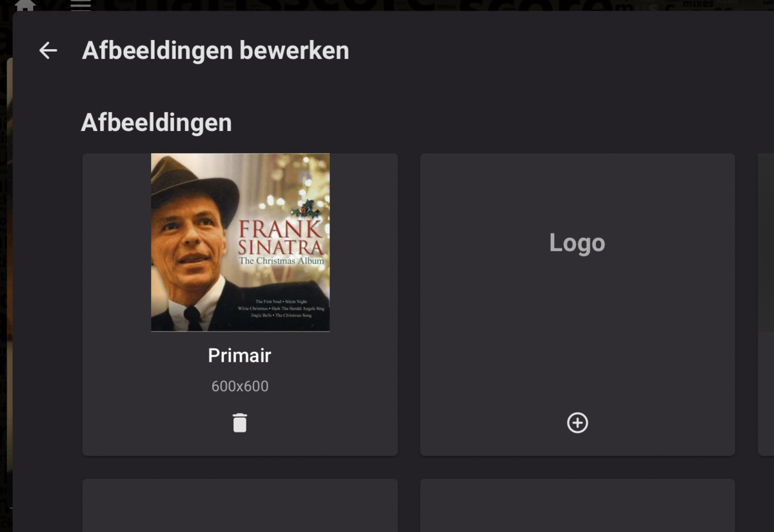Select the empty Logo placeholder card
Screen dimensions: 774x532
[x=577, y=303]
